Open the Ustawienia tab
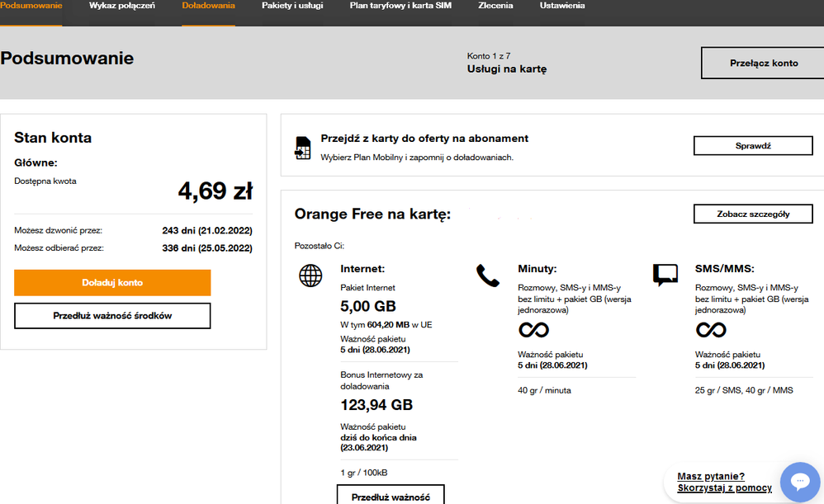Screen dimensions: 824x504 point(562,6)
